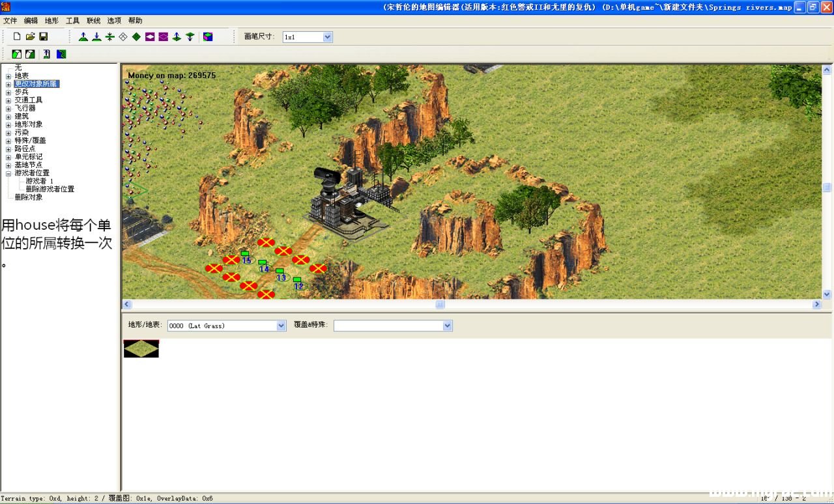Viewport: 834px width, 504px height.
Task: Click the hide tileset outline diamond icon
Action: [123, 37]
